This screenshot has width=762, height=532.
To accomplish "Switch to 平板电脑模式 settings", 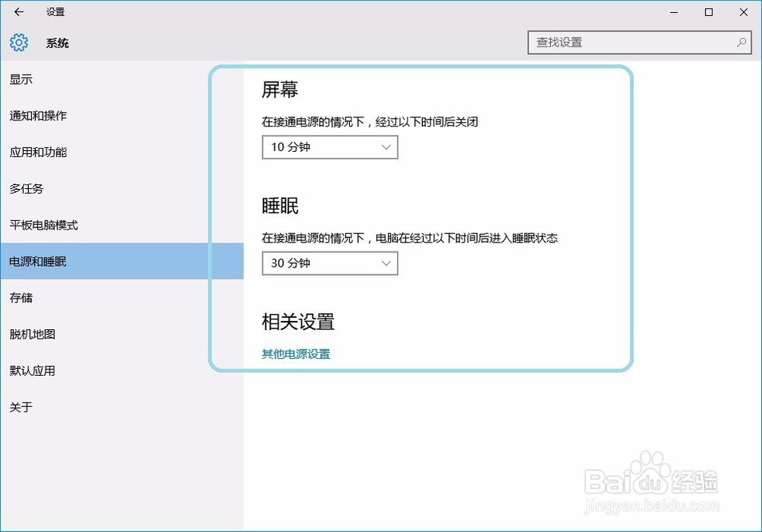I will pyautogui.click(x=42, y=225).
